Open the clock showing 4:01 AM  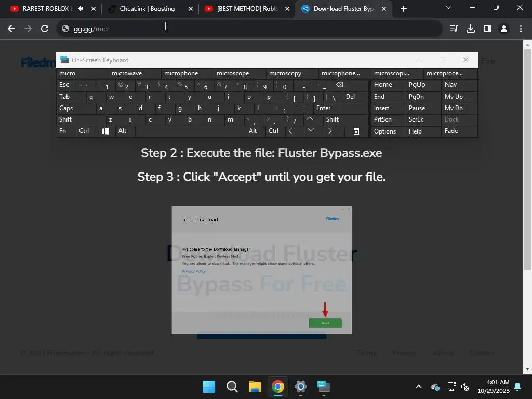[494, 387]
